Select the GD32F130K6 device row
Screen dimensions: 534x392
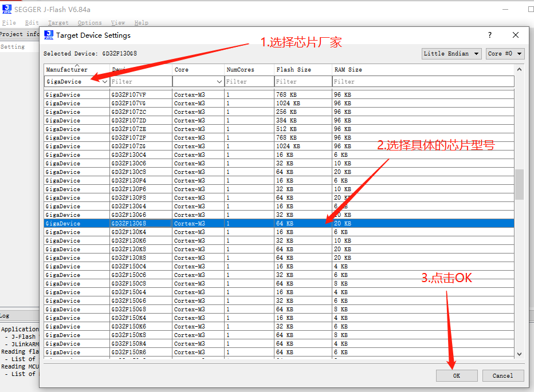click(x=279, y=240)
